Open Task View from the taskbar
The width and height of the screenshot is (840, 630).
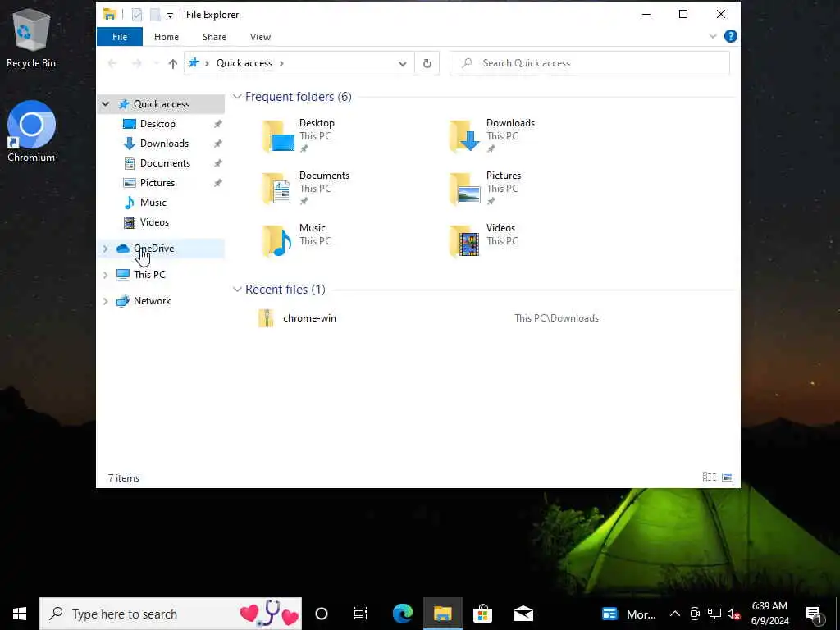click(x=361, y=614)
